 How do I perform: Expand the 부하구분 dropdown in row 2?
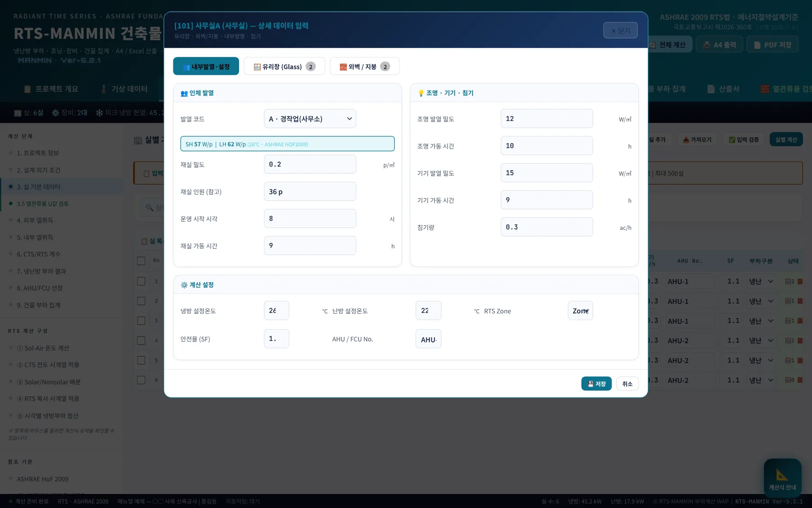pos(761,301)
